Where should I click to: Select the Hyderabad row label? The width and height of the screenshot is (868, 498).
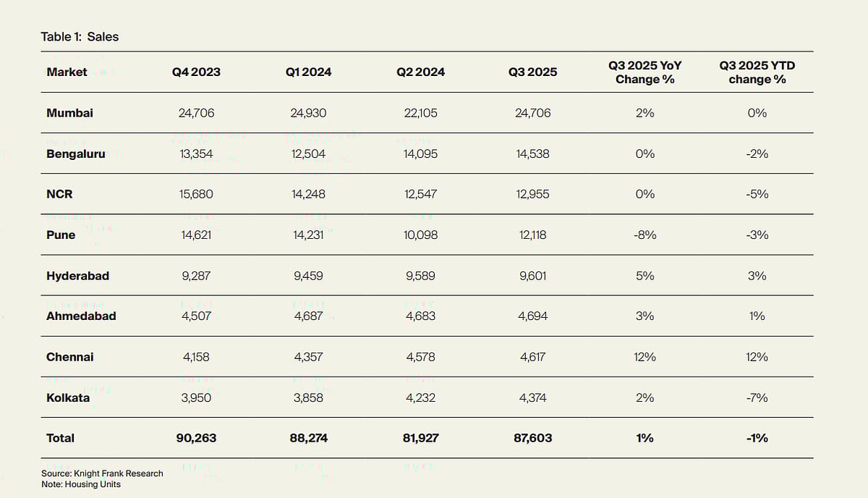point(77,276)
